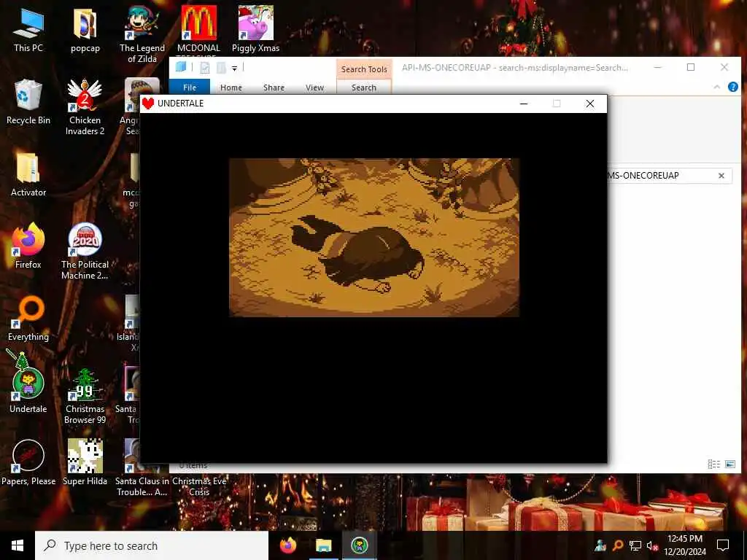The height and width of the screenshot is (560, 747).
Task: Clear the Explorer search box with X
Action: click(721, 176)
